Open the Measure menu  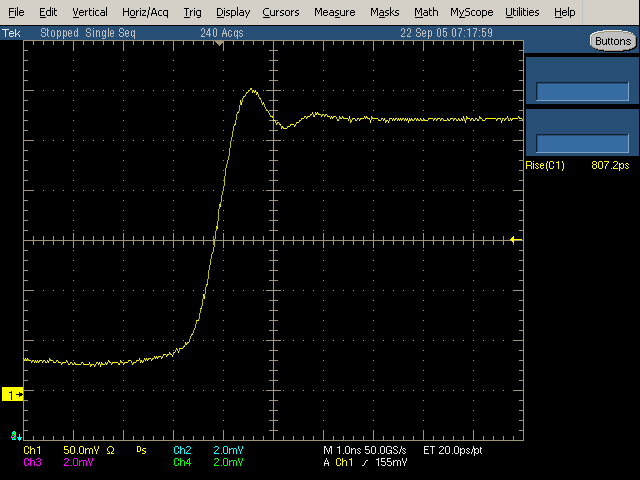[x=334, y=12]
